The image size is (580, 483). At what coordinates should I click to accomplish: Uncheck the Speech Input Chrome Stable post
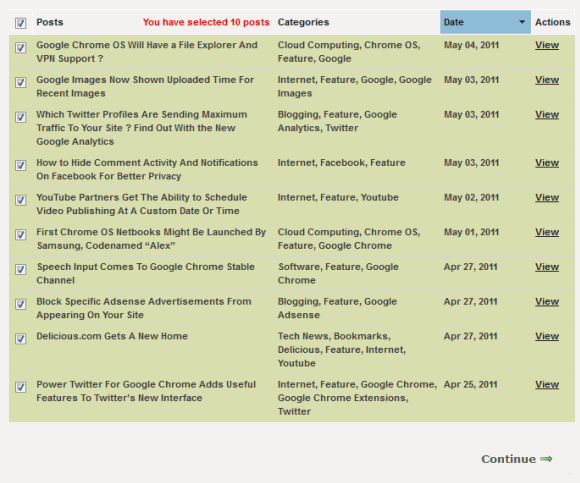(x=21, y=269)
